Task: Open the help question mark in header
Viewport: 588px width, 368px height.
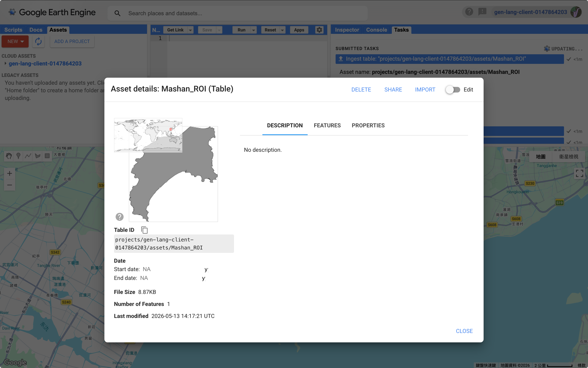Action: [469, 12]
